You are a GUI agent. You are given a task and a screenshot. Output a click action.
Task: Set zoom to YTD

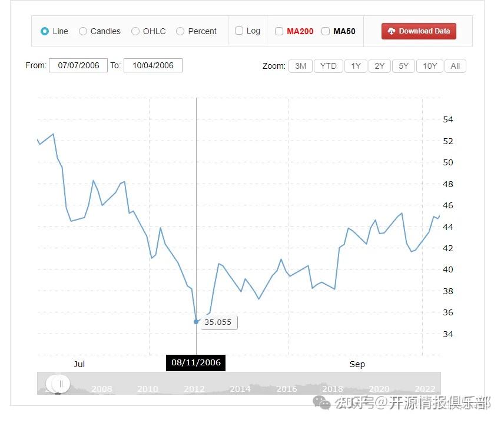point(328,66)
